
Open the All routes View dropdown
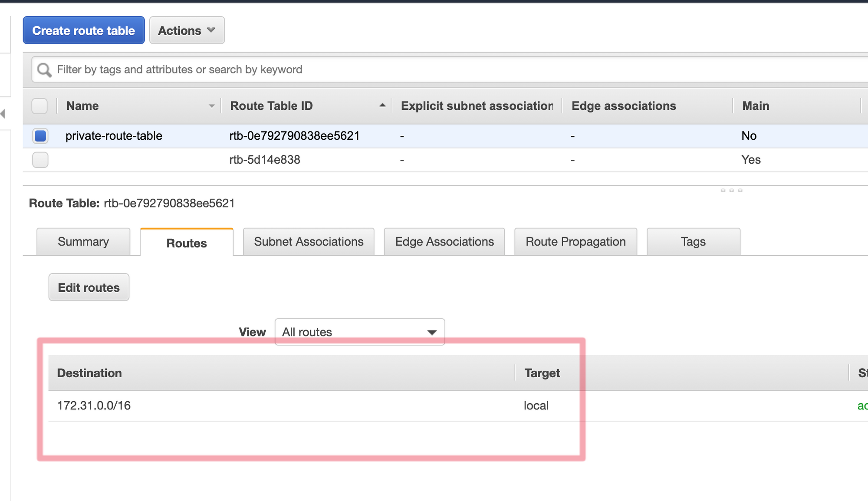[359, 332]
